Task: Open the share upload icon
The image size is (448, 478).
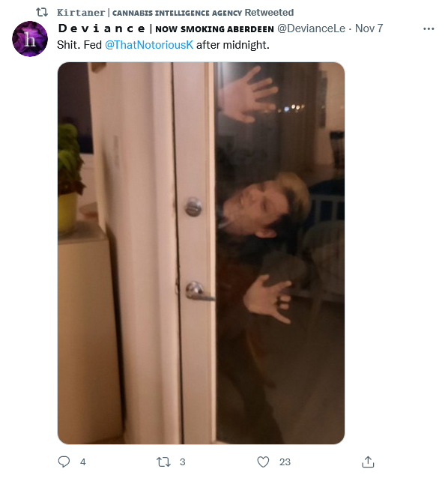Action: [x=368, y=462]
